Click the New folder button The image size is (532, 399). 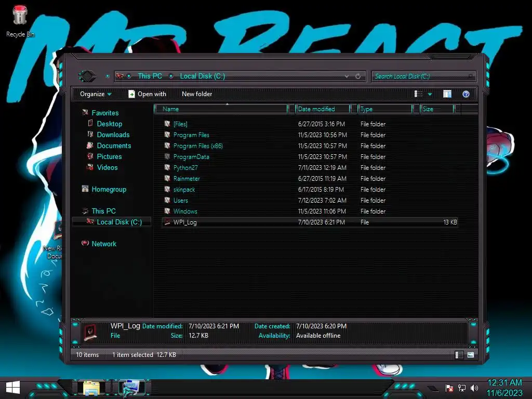coord(197,94)
